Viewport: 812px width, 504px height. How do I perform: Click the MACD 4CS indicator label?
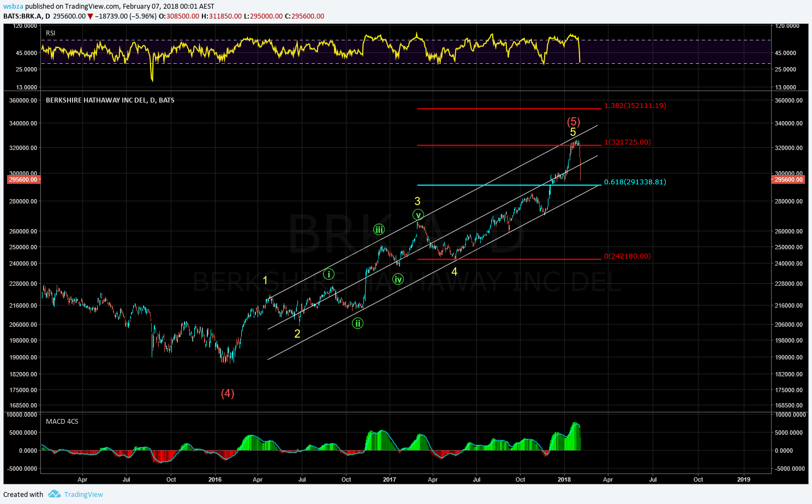(x=62, y=422)
